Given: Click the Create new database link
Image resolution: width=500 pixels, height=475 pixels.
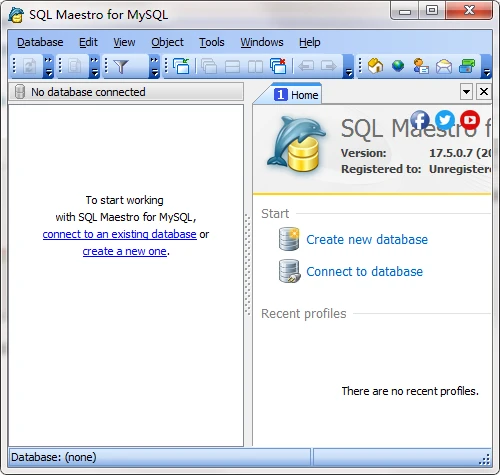Looking at the screenshot, I should tap(367, 239).
